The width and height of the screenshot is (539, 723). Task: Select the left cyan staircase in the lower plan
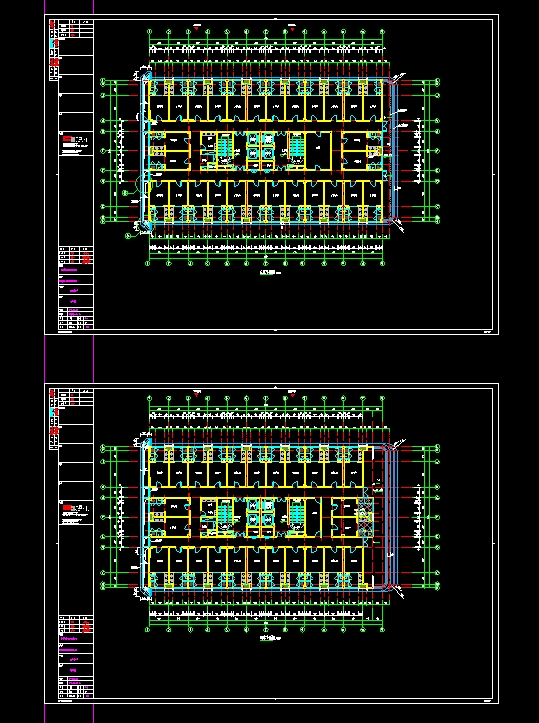pos(224,513)
